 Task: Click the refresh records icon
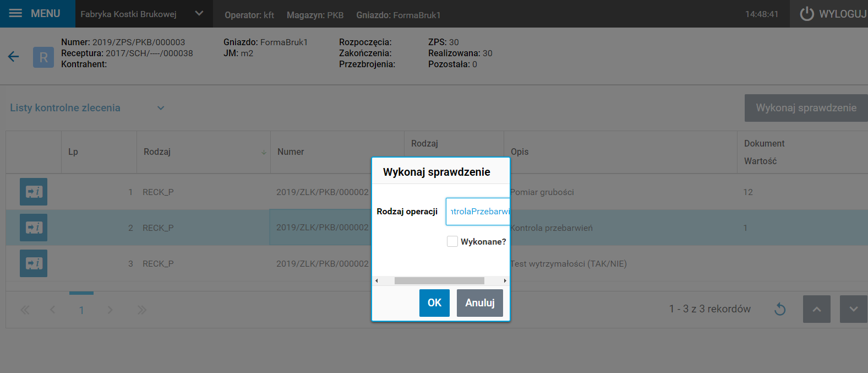780,309
